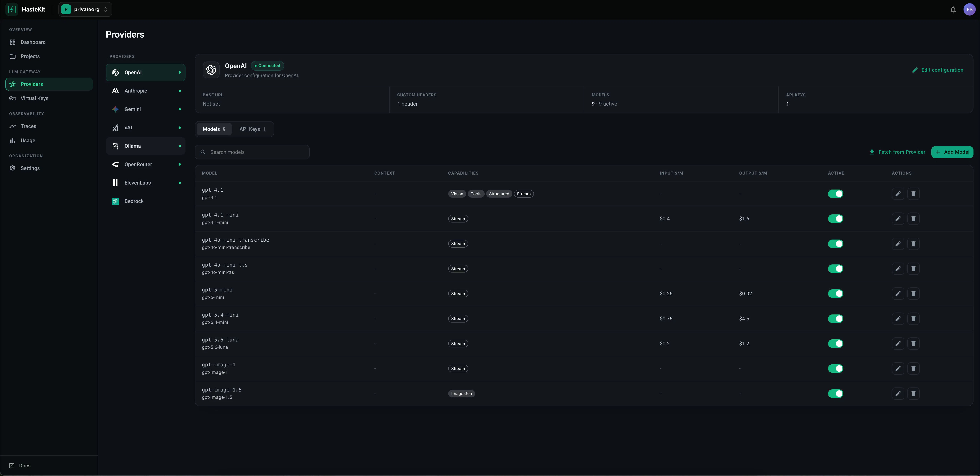Select the ElevenLabs provider
Screen dimensions: 980x476
(146, 183)
